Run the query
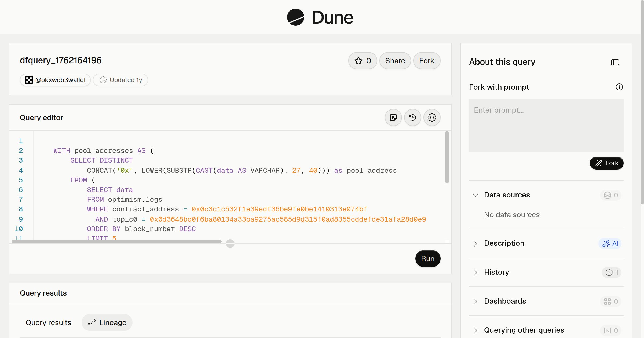 (428, 259)
